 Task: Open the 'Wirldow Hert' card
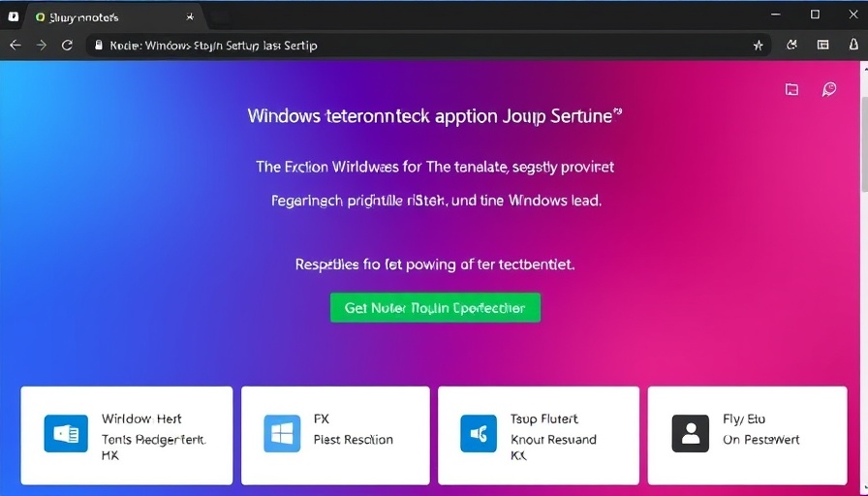click(x=127, y=436)
